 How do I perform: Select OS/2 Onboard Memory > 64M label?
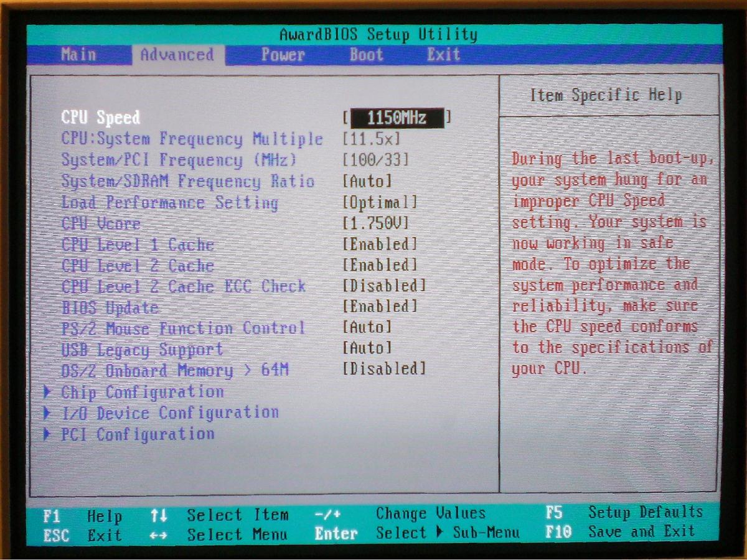pos(175,371)
